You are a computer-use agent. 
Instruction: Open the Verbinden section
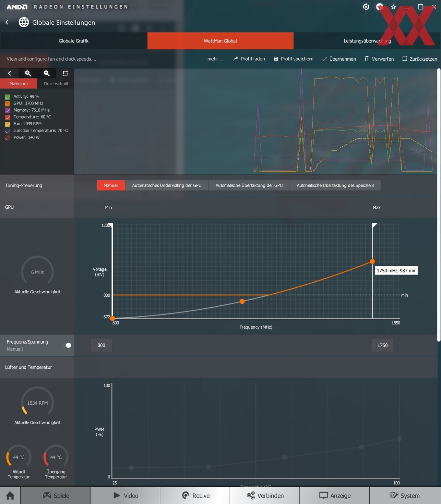tap(265, 496)
